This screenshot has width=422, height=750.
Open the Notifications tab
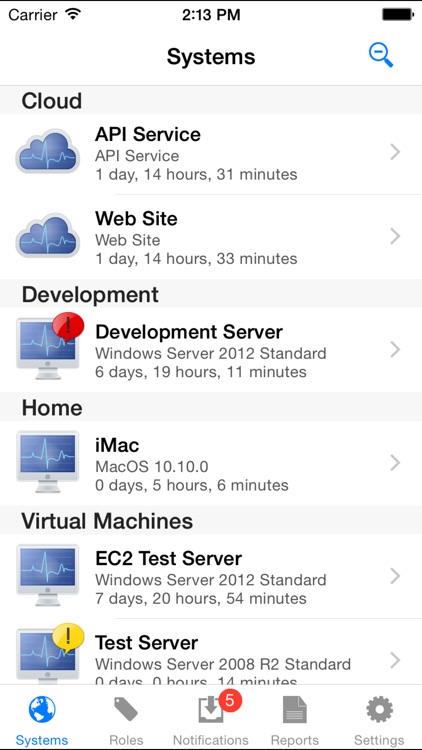[x=211, y=722]
